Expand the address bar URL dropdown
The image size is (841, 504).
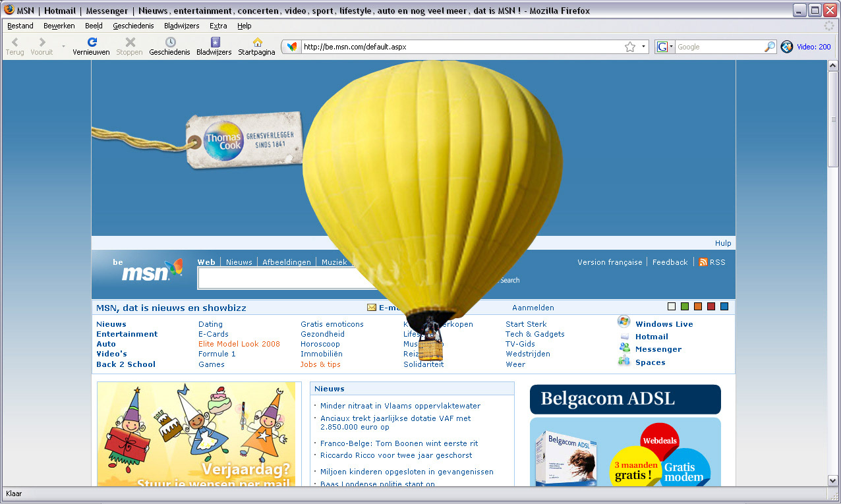coord(644,47)
